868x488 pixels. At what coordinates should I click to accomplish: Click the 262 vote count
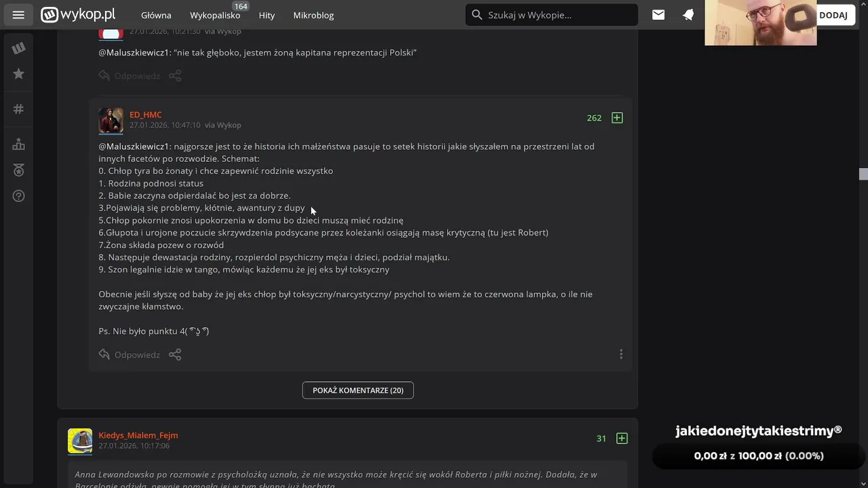tap(594, 118)
